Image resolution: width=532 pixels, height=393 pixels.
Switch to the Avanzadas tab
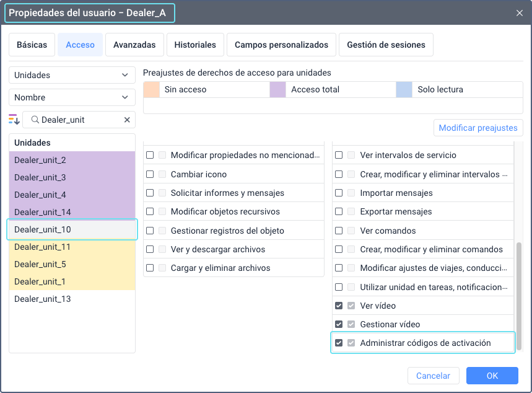point(134,45)
